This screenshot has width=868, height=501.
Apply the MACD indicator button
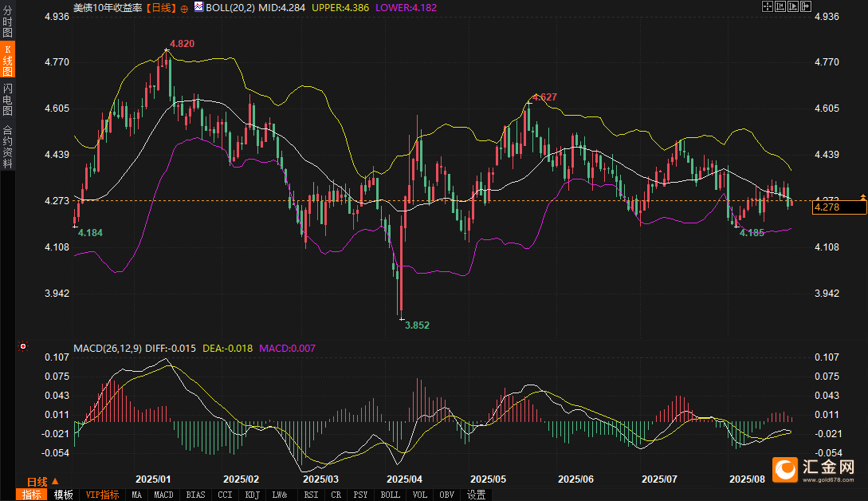[164, 495]
